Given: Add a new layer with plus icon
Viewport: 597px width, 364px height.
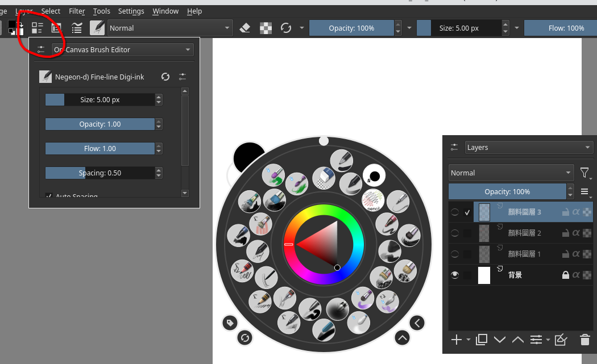Looking at the screenshot, I should pyautogui.click(x=456, y=340).
